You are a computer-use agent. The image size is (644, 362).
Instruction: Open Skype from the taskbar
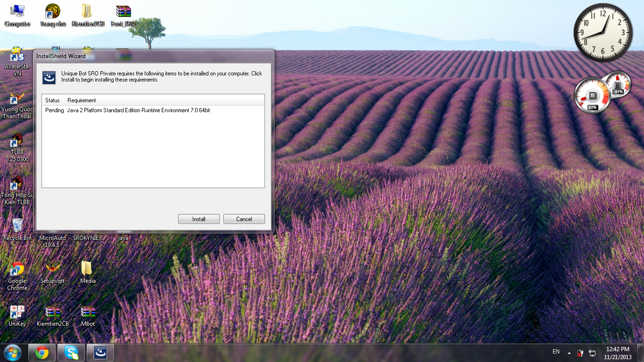click(x=71, y=353)
